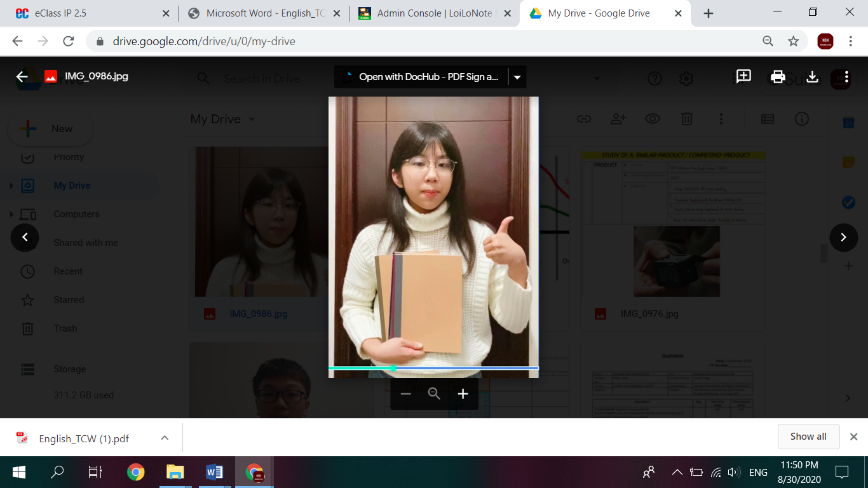Close the downloads bar
Screen dimensions: 868x488
854,437
